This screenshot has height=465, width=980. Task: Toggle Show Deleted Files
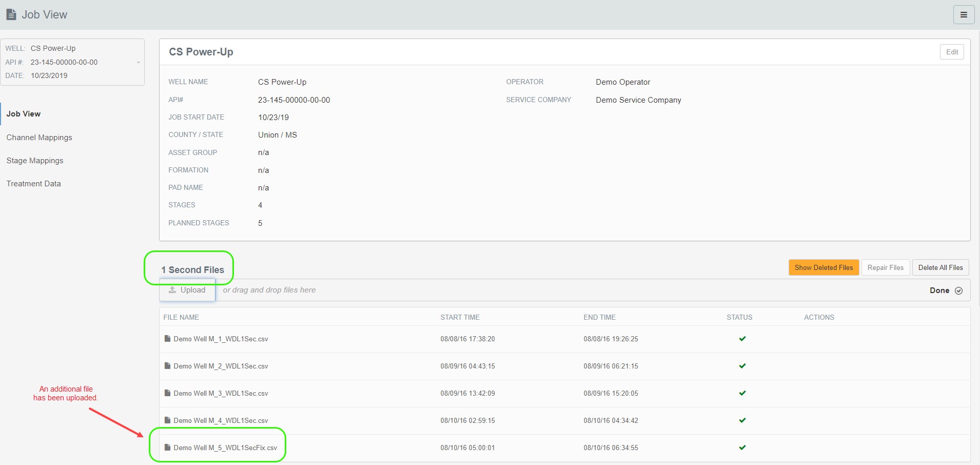tap(823, 267)
